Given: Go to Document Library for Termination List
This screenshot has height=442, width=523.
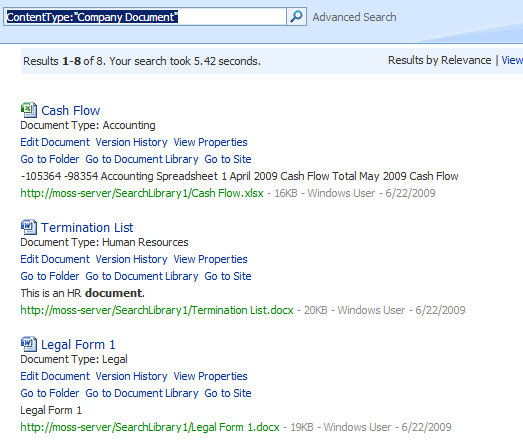Looking at the screenshot, I should [142, 276].
